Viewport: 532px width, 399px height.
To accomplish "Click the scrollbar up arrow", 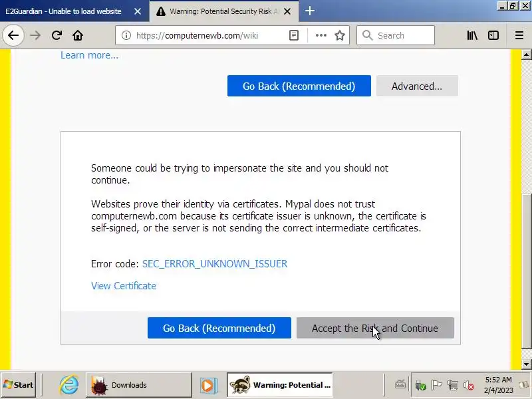I will [526, 55].
